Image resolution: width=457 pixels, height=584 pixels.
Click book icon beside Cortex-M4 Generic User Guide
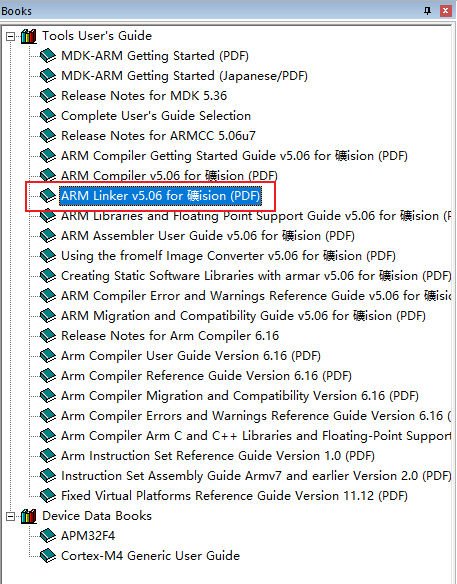pyautogui.click(x=48, y=556)
